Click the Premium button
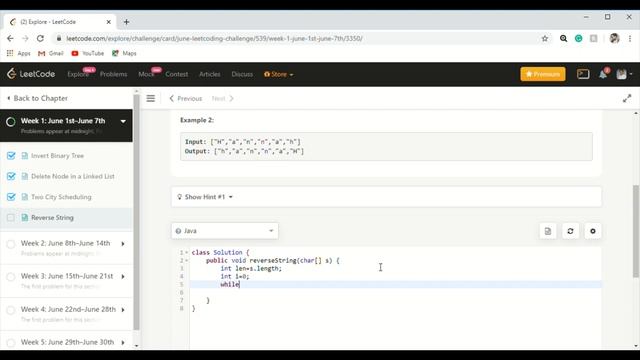This screenshot has width=640, height=360. pyautogui.click(x=543, y=74)
